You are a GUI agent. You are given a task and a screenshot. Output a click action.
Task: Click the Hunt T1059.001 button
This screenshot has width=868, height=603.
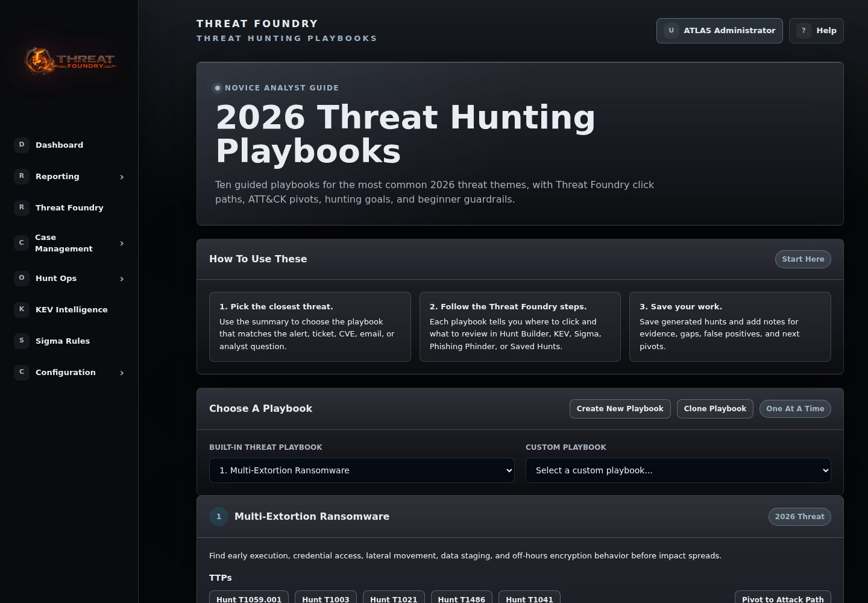(x=249, y=598)
